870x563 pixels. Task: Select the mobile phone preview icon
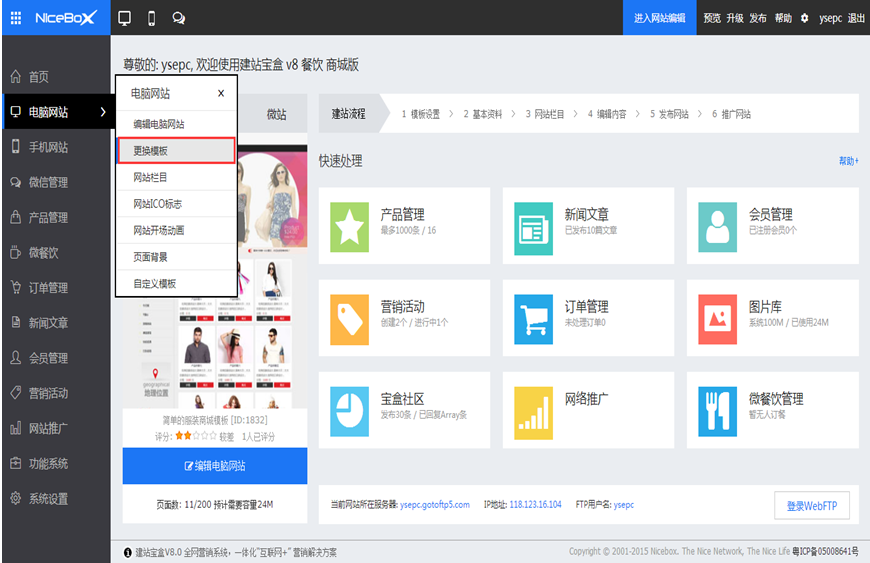[151, 18]
